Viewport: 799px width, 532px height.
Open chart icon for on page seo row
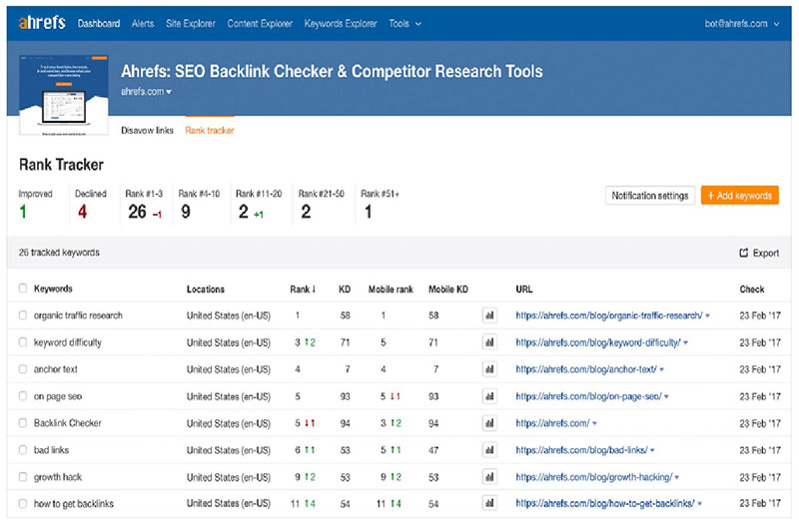[x=489, y=396]
